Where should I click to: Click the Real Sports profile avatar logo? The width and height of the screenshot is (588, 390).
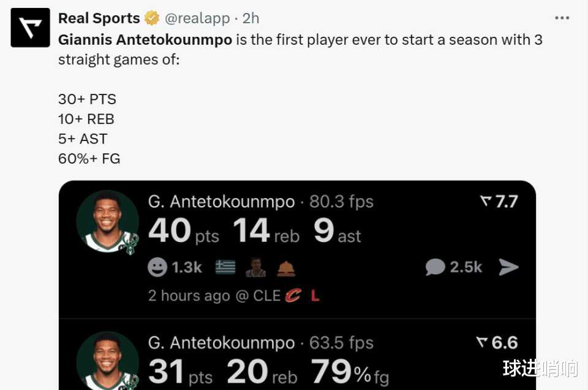click(31, 28)
